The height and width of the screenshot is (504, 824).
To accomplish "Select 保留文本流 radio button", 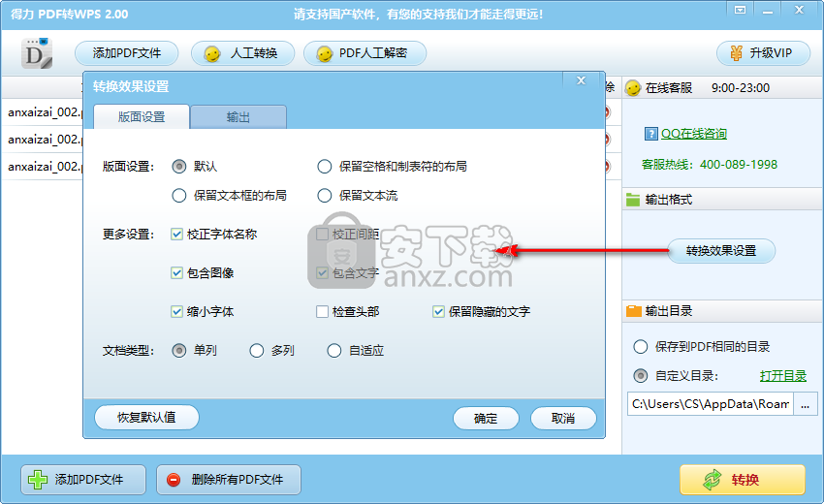I will (324, 196).
